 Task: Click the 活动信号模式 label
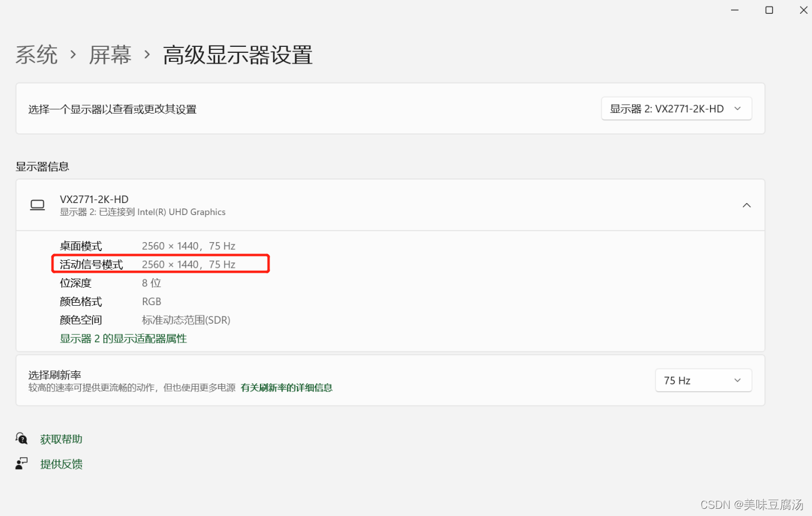tap(91, 264)
